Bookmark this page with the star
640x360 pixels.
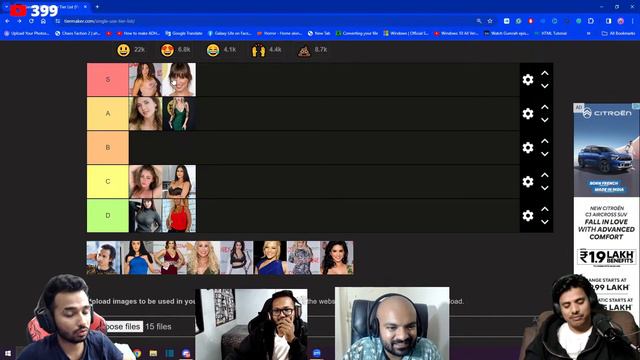[x=490, y=21]
